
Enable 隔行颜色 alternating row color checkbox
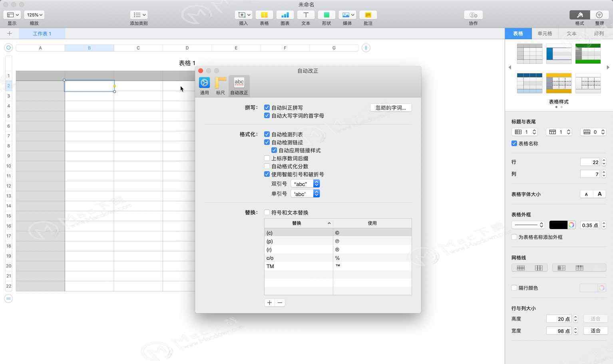(514, 288)
